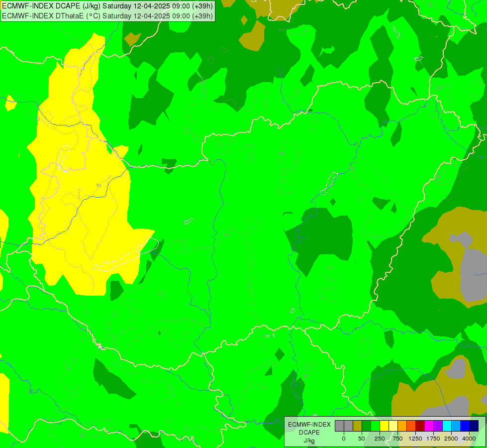Screen dimensions: 487x448
Task: Click the red-orange legend swatch
Action: [x=411, y=426]
